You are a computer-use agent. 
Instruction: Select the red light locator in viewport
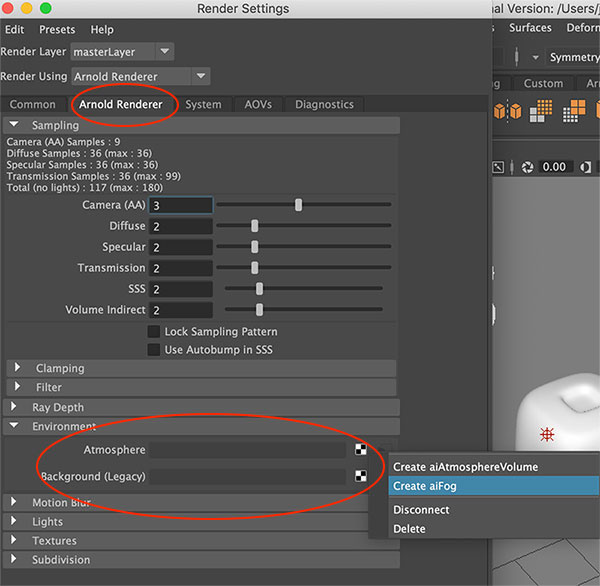click(547, 434)
